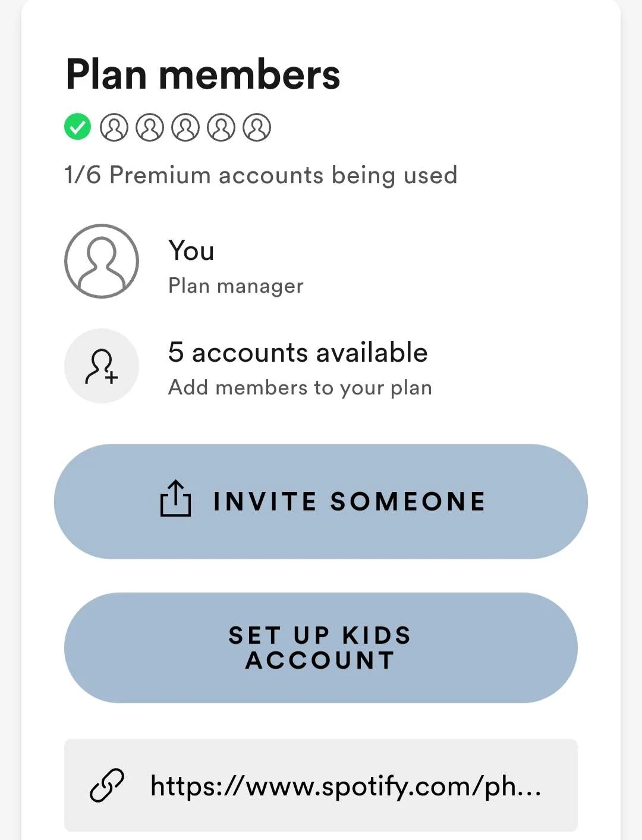The height and width of the screenshot is (840, 642).
Task: Tap Set Up Kids Account button
Action: 321,648
